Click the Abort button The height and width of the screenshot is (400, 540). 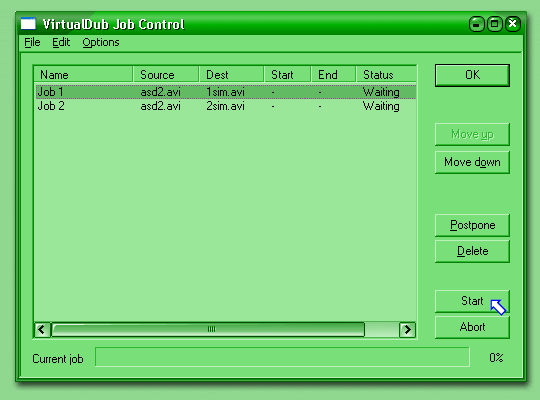point(472,327)
